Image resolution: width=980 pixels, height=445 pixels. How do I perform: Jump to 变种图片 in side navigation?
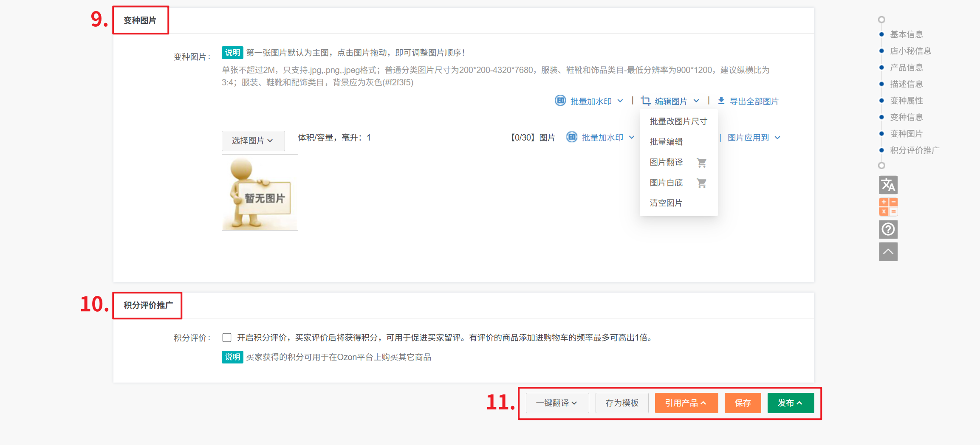[x=907, y=134]
